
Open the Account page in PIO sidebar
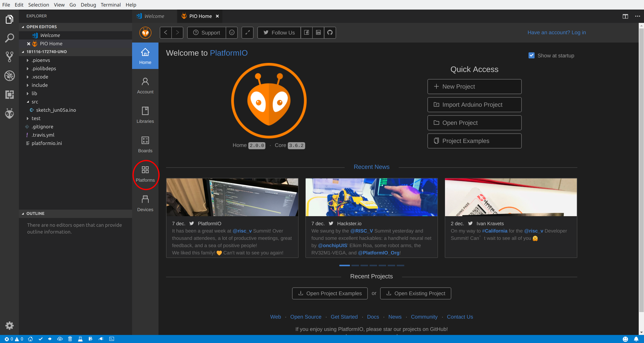(145, 86)
